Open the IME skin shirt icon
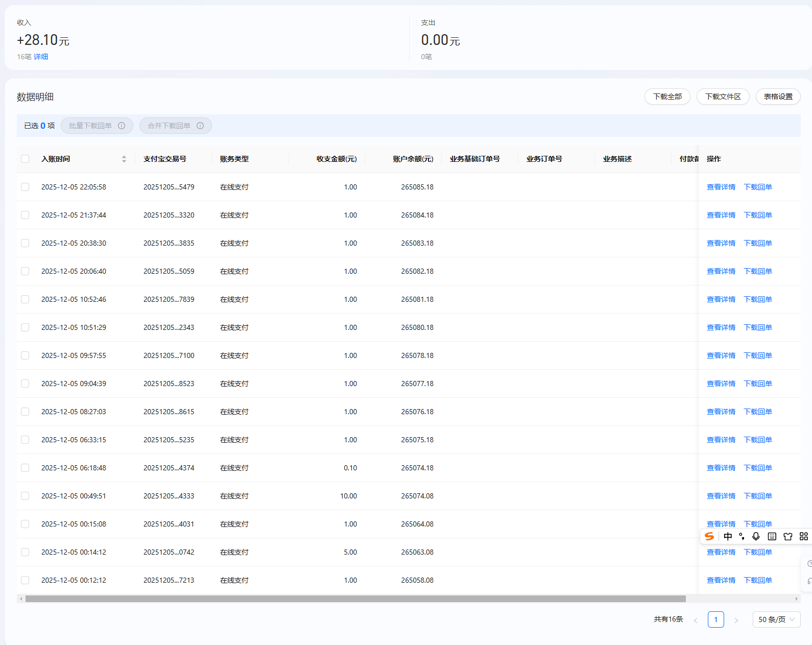The image size is (812, 645). [788, 536]
